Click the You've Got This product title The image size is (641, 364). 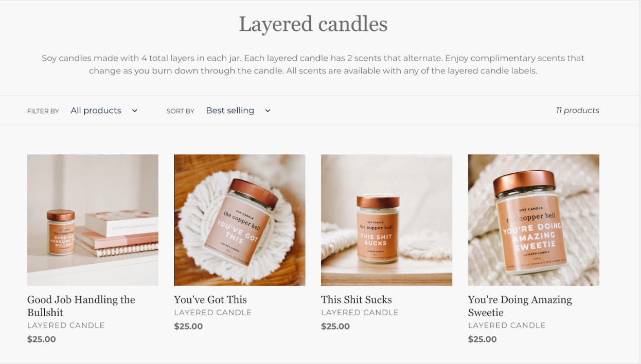210,300
